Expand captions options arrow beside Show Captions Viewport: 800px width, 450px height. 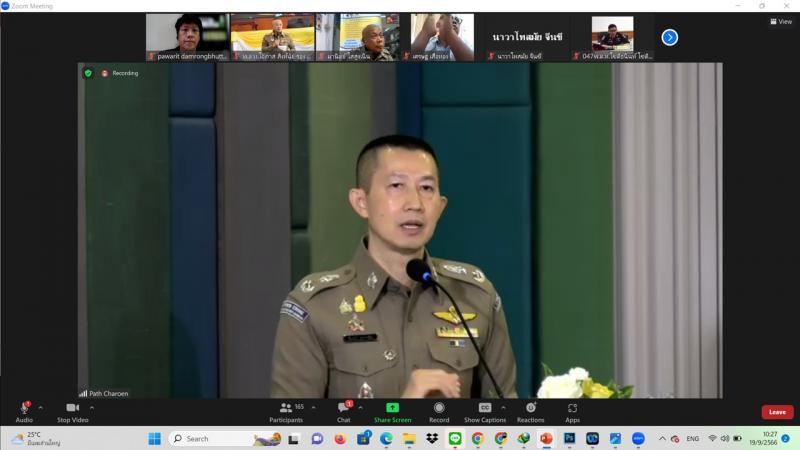point(503,408)
